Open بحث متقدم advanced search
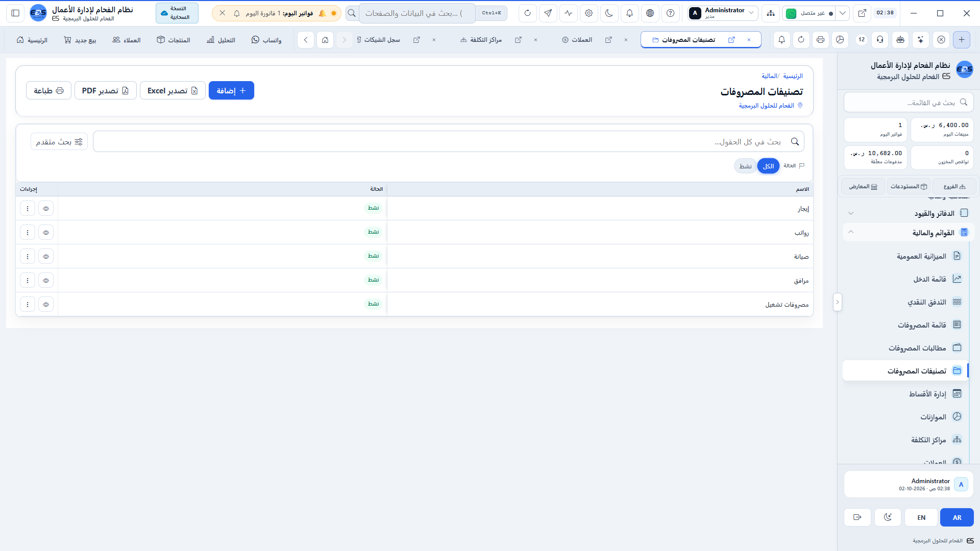The height and width of the screenshot is (551, 980). (59, 141)
